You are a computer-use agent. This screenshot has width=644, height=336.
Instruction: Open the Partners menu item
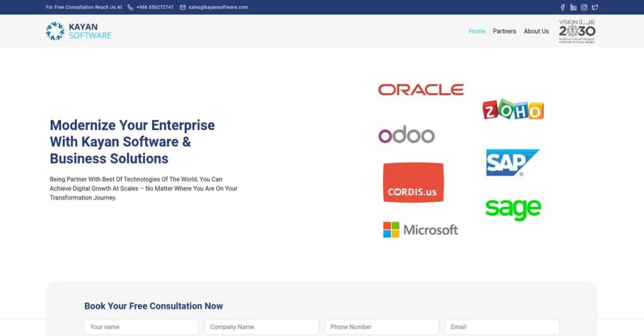[x=504, y=31]
